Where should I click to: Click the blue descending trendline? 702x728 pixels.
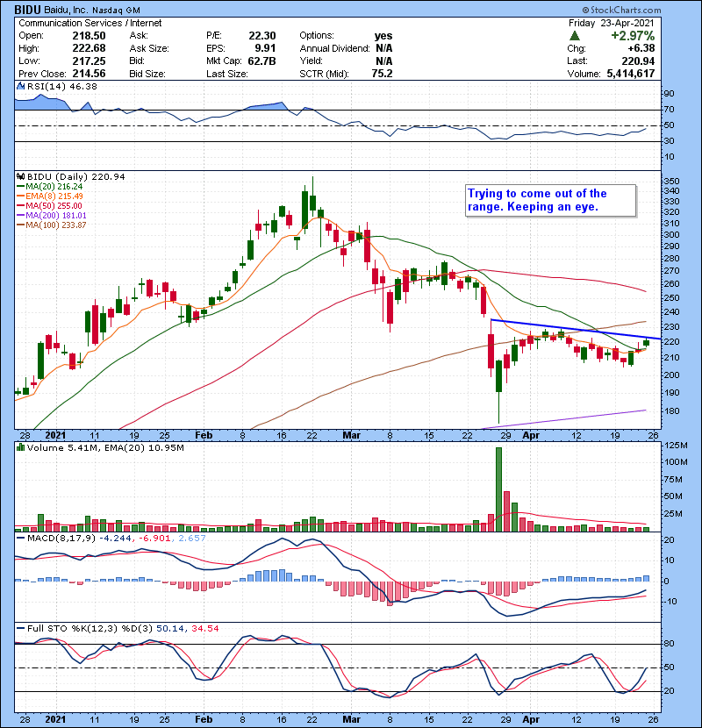pyautogui.click(x=577, y=330)
